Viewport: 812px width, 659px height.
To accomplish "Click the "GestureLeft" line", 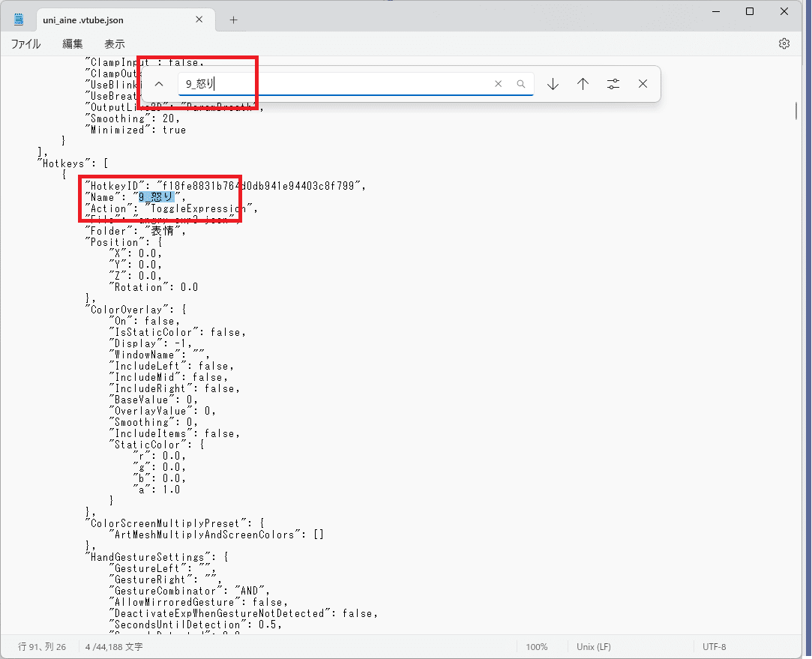I will (x=163, y=568).
